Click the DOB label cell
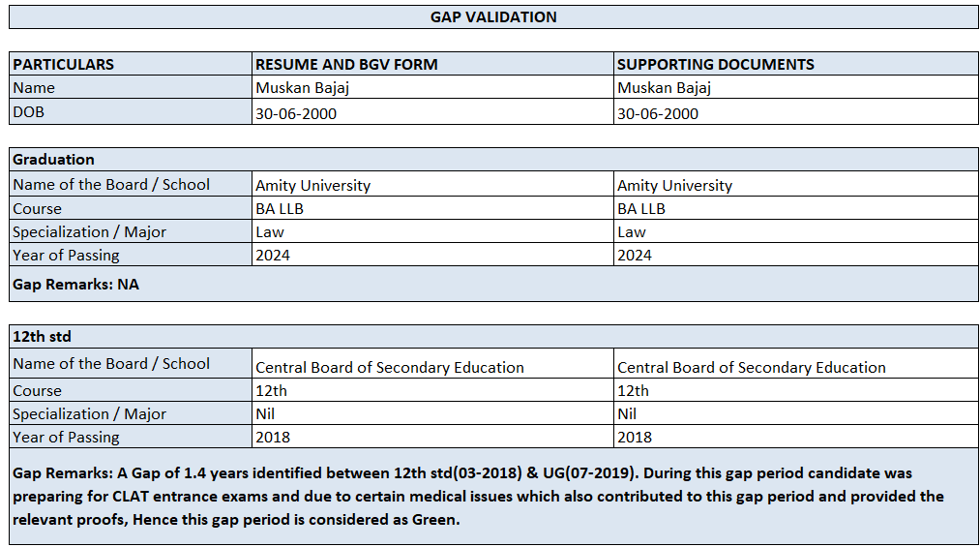This screenshot has height=547, width=980. point(131,112)
